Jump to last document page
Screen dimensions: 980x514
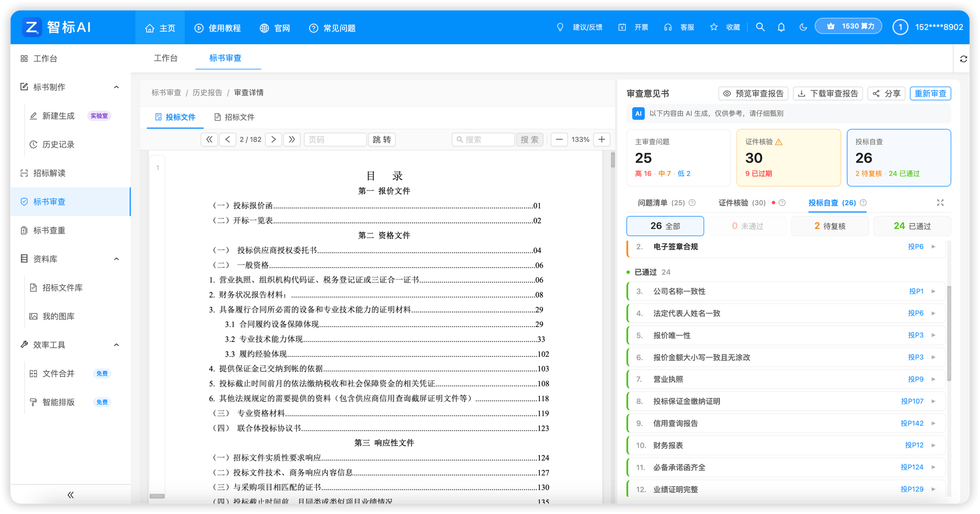tap(292, 140)
